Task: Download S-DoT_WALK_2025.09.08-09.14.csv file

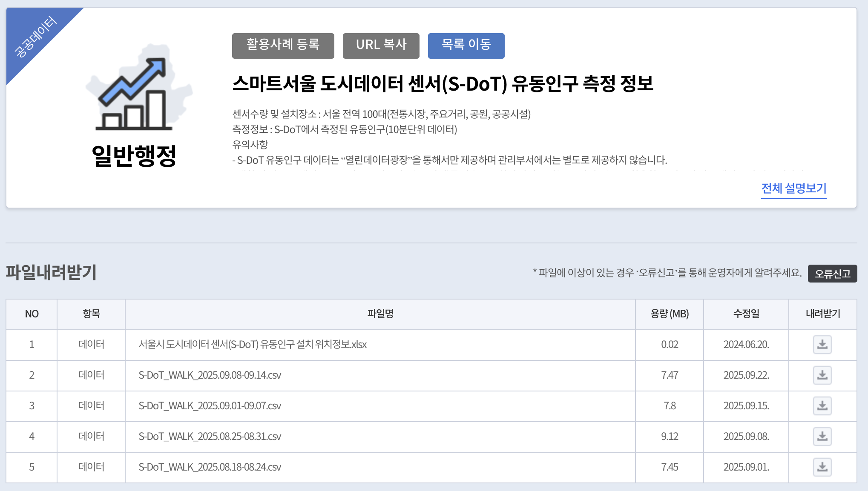Action: (x=822, y=375)
